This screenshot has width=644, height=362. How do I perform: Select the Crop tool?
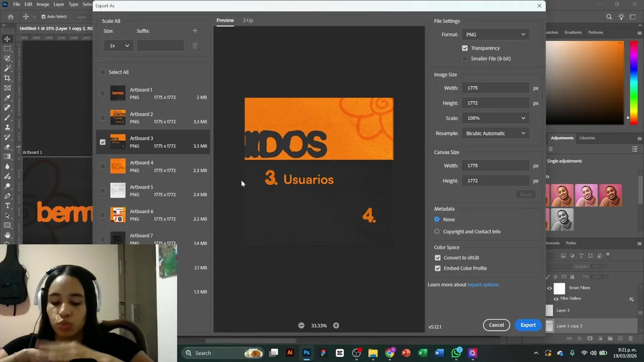pyautogui.click(x=7, y=78)
